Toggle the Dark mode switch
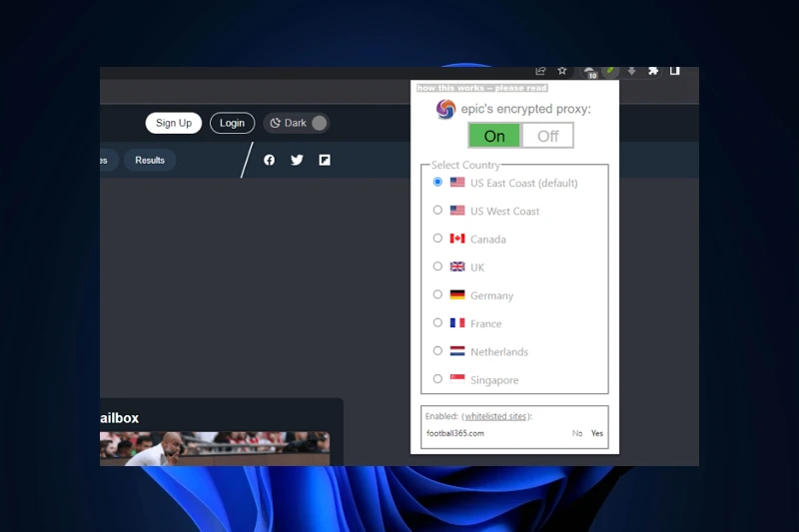799x532 pixels. 297,123
